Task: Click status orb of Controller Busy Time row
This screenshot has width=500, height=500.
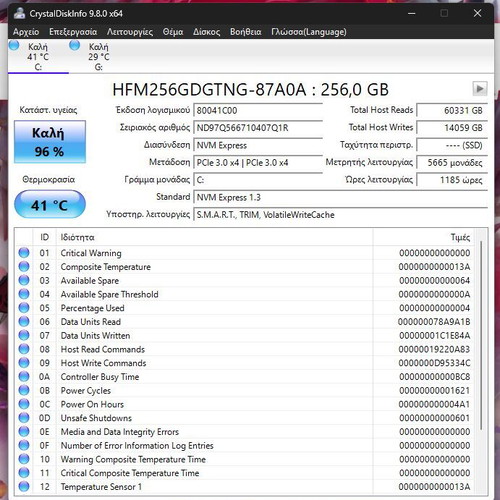Action: [x=24, y=377]
